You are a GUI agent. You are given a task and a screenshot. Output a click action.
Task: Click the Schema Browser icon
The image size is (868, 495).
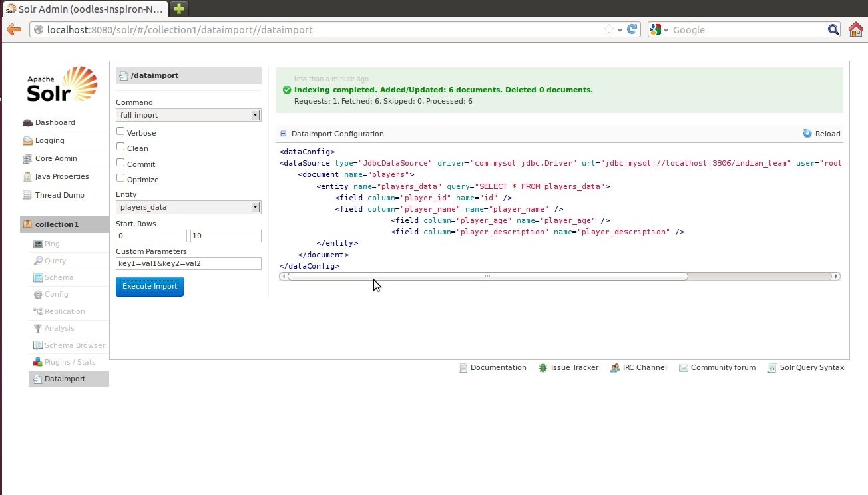(x=38, y=345)
